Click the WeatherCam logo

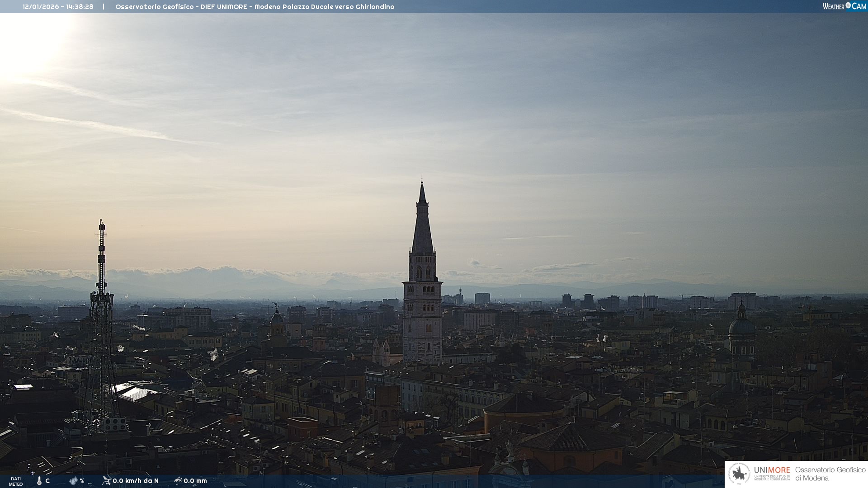coord(844,6)
